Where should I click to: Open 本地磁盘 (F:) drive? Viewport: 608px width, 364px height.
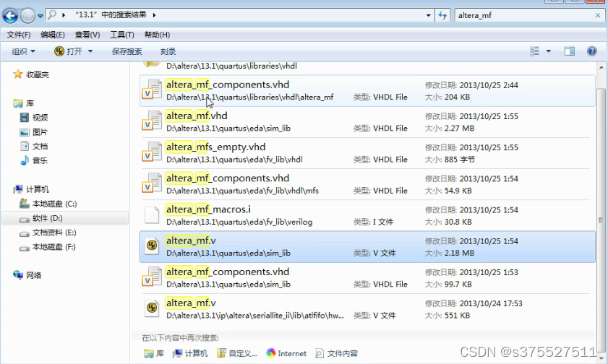(48, 247)
